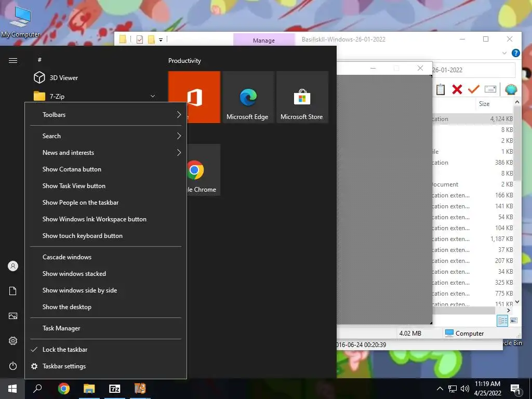Click the Power icon in Start sidebar

click(13, 366)
